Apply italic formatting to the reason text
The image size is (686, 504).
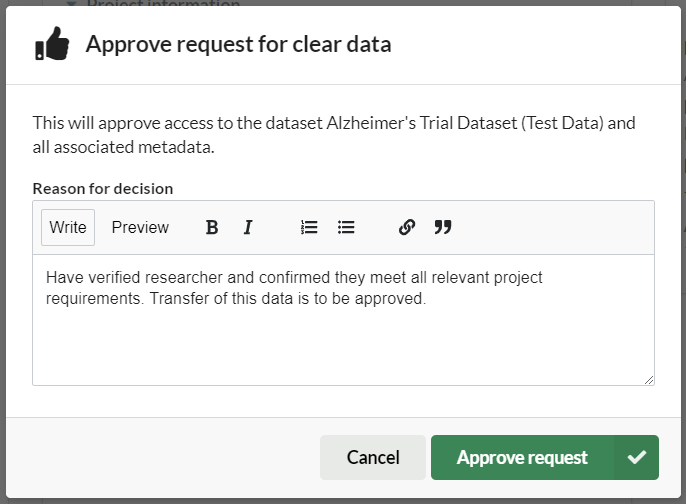tap(248, 227)
